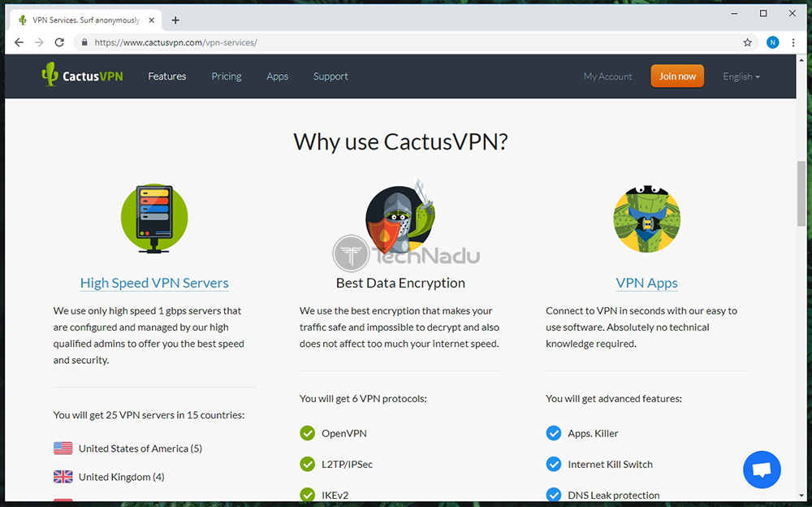
Task: Open the VPN Apps link
Action: [x=647, y=283]
